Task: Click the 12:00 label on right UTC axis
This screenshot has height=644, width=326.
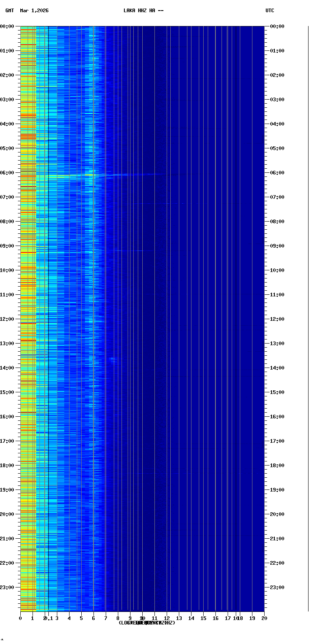Action: click(277, 319)
